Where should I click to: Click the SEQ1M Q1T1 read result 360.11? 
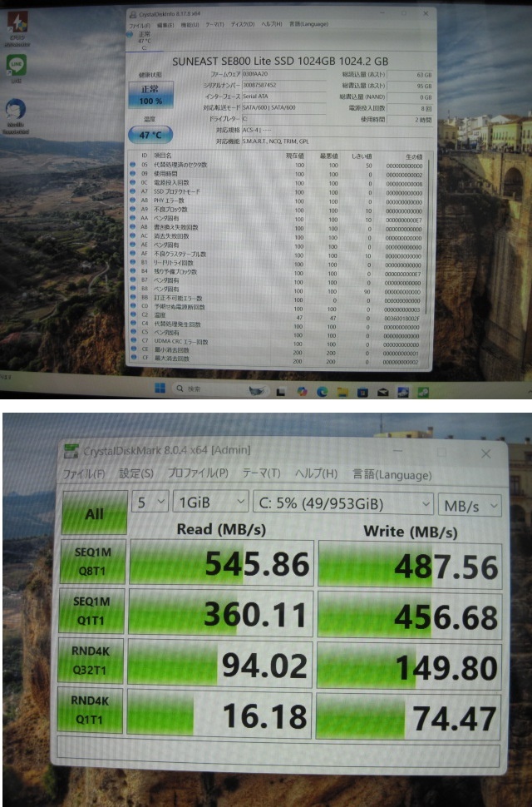(220, 613)
